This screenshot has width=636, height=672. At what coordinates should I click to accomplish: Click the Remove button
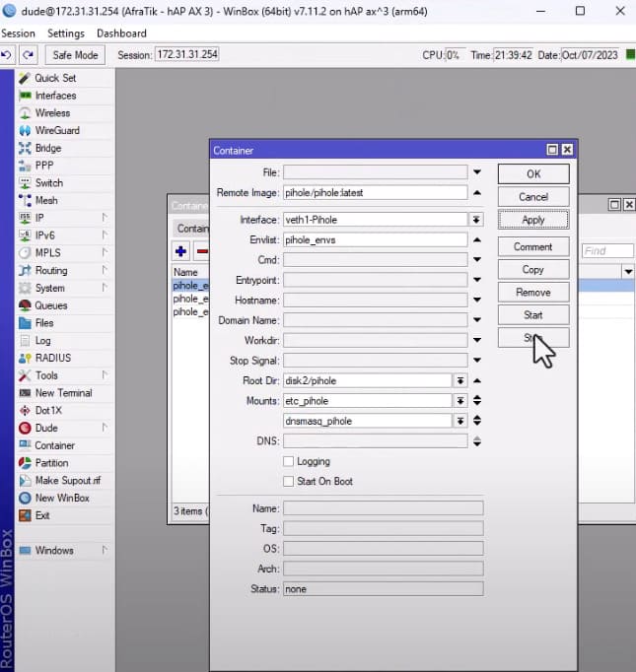point(533,293)
